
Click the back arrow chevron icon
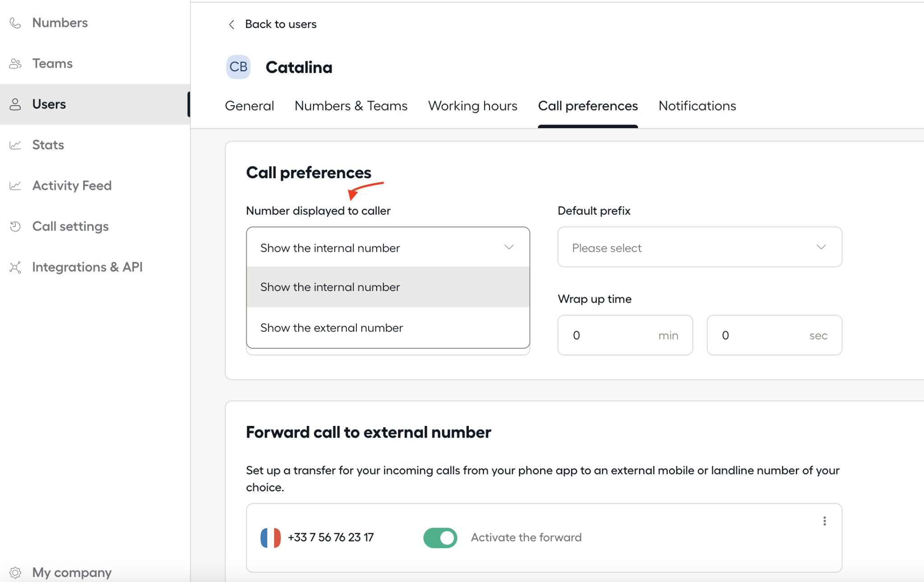pyautogui.click(x=231, y=24)
